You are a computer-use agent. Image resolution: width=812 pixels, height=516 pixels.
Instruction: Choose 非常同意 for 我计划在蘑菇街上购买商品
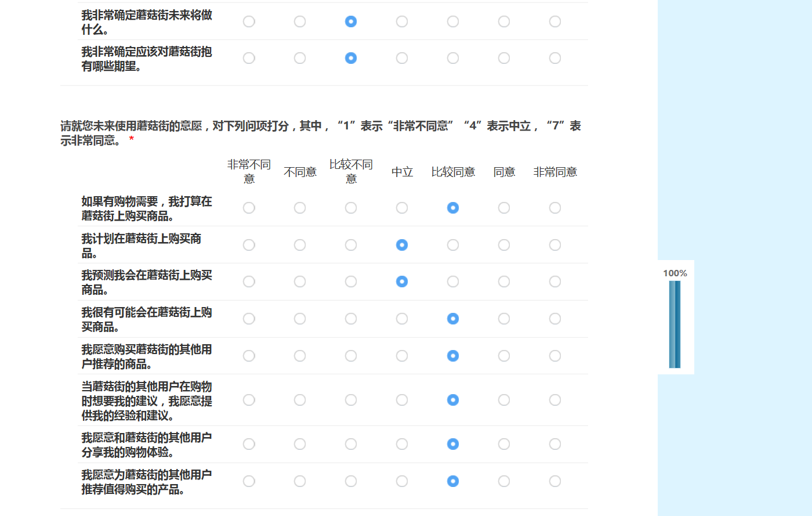click(555, 245)
